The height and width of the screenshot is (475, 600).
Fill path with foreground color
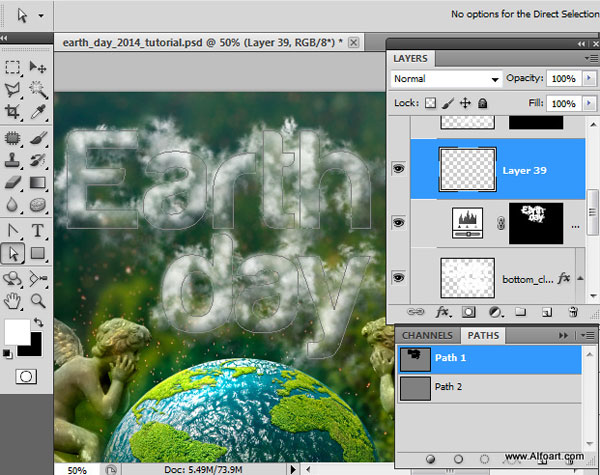click(430, 459)
